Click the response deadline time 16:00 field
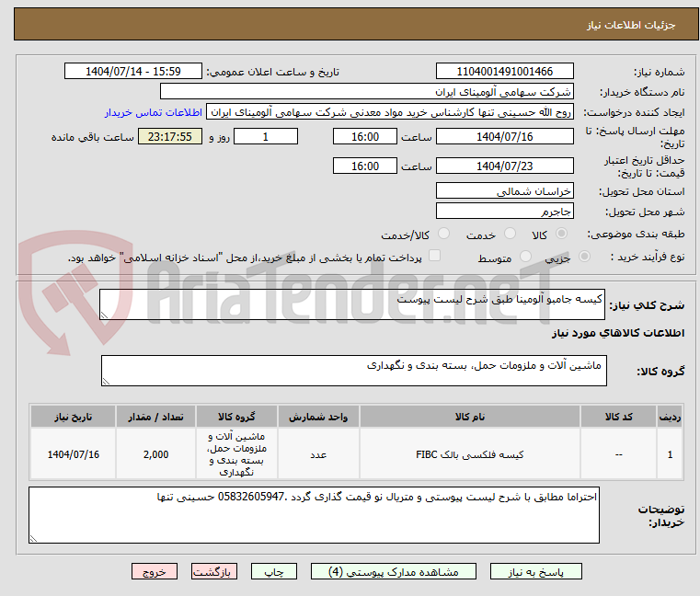 (365, 137)
